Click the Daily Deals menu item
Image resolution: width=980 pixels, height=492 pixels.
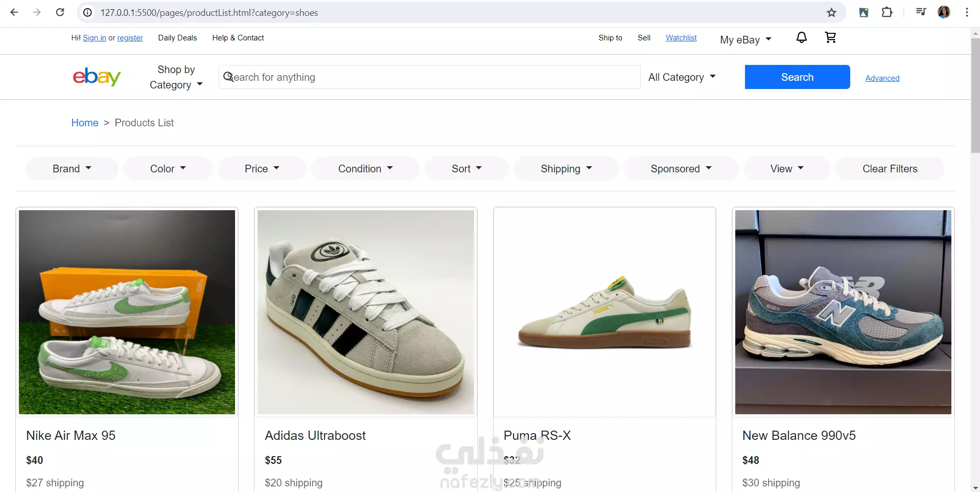(x=177, y=38)
